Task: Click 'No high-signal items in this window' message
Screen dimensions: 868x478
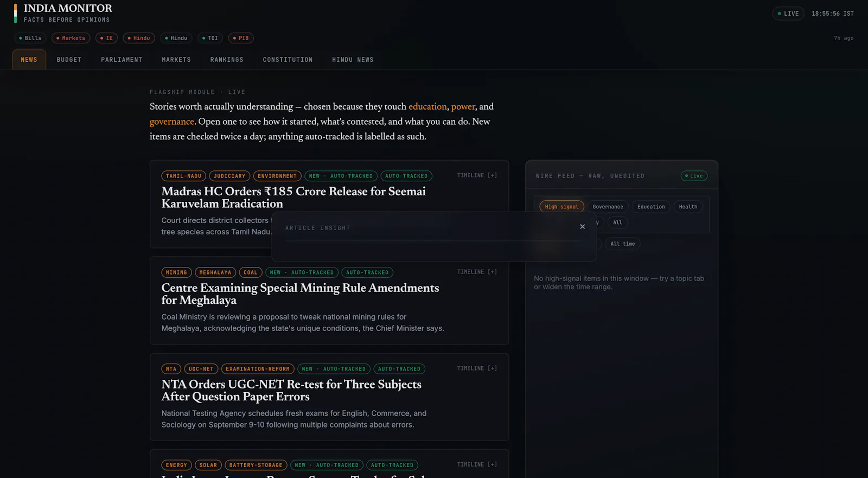Action: pos(618,283)
